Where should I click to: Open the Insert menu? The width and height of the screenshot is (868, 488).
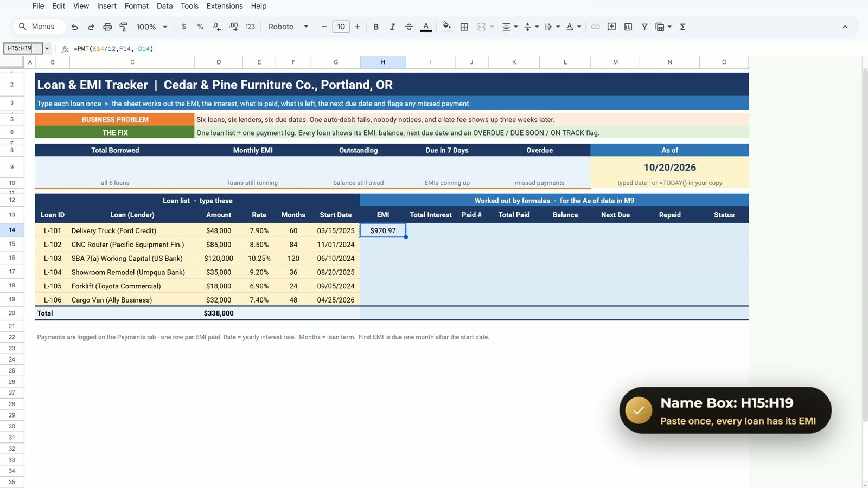click(107, 6)
